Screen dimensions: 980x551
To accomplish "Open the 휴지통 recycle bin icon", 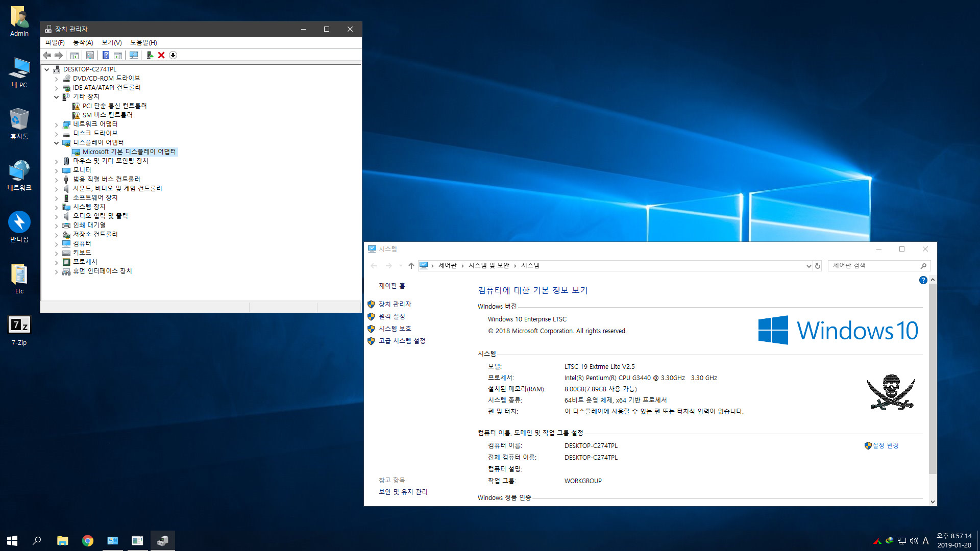I will (19, 123).
